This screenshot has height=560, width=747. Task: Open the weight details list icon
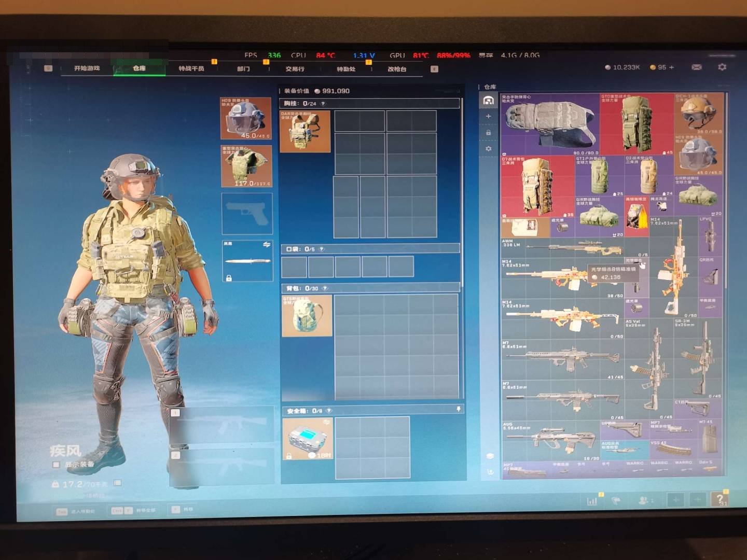(118, 483)
